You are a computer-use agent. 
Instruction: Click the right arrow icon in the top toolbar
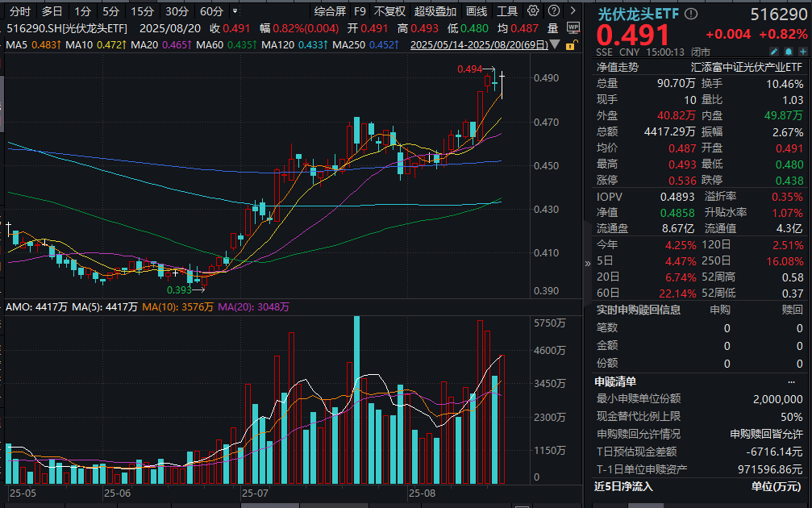point(573,10)
